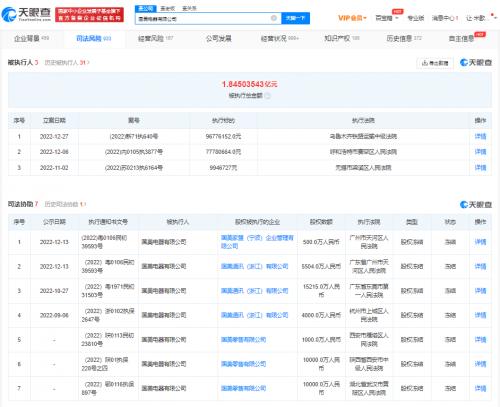Screen dimensions: 500x407
Task: Select the 查公司 search type tab
Action: pos(146,8)
